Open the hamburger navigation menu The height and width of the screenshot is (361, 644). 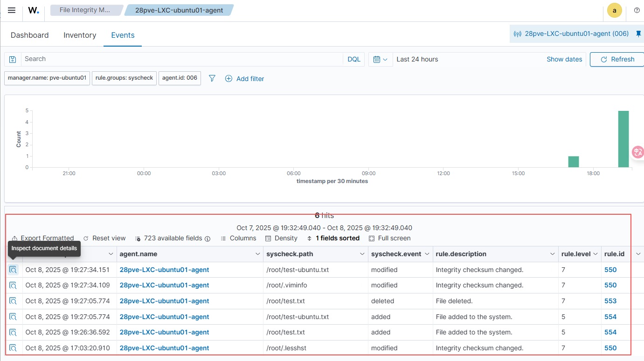[x=12, y=10]
